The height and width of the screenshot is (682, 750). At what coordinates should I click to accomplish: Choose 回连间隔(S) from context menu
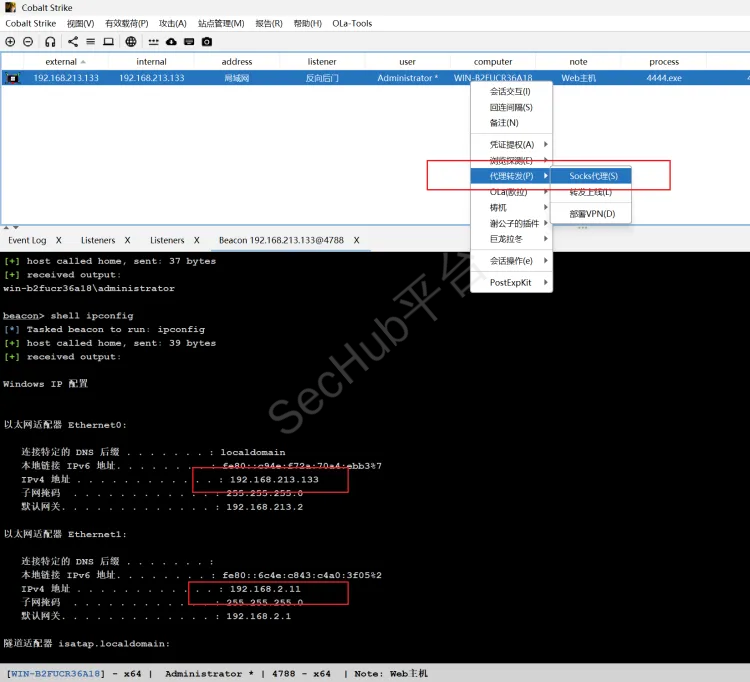click(x=511, y=107)
